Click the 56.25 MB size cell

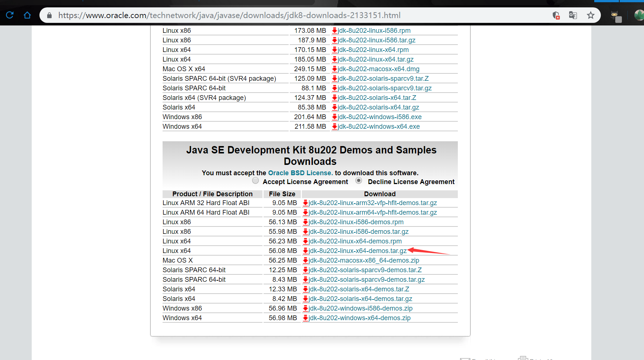pos(283,260)
